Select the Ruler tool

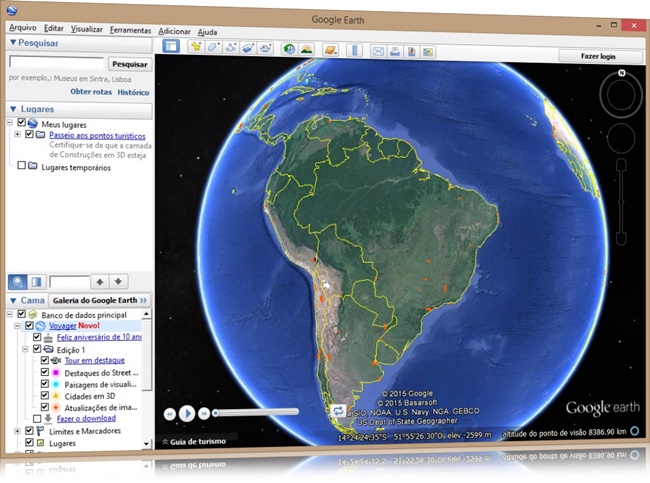354,50
